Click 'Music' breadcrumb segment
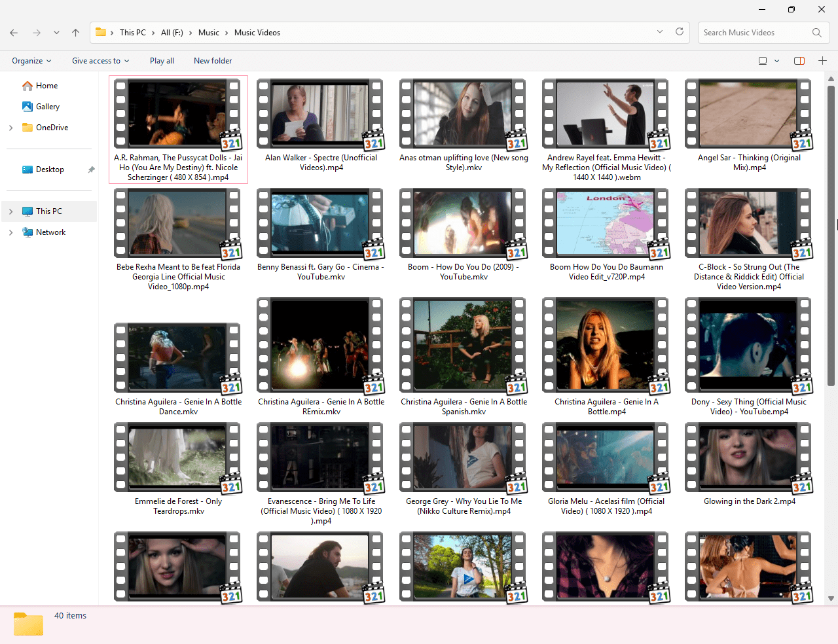The image size is (838, 644). (x=209, y=33)
